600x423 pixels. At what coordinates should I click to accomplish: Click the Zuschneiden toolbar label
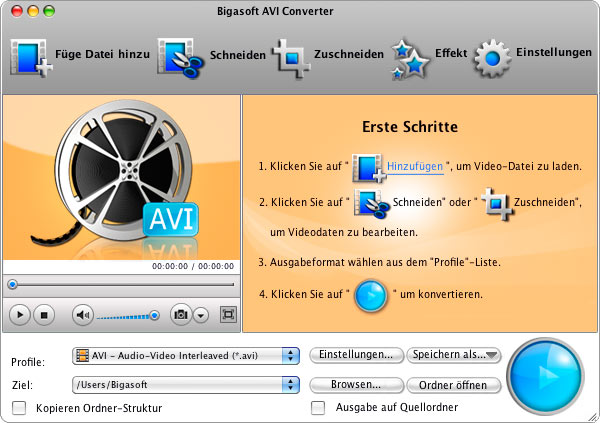click(349, 54)
